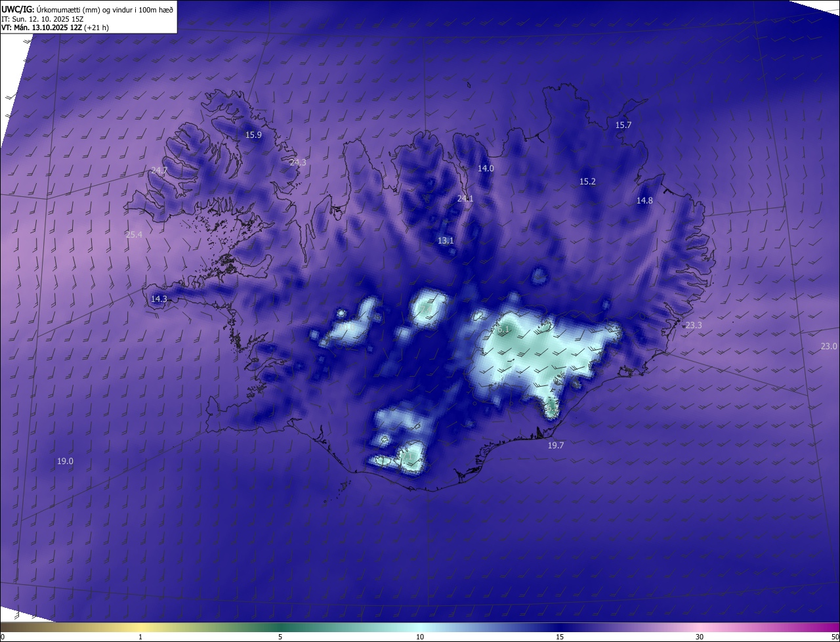Image resolution: width=840 pixels, height=642 pixels.
Task: Click the color scale tick labelled 5
Action: [280, 637]
